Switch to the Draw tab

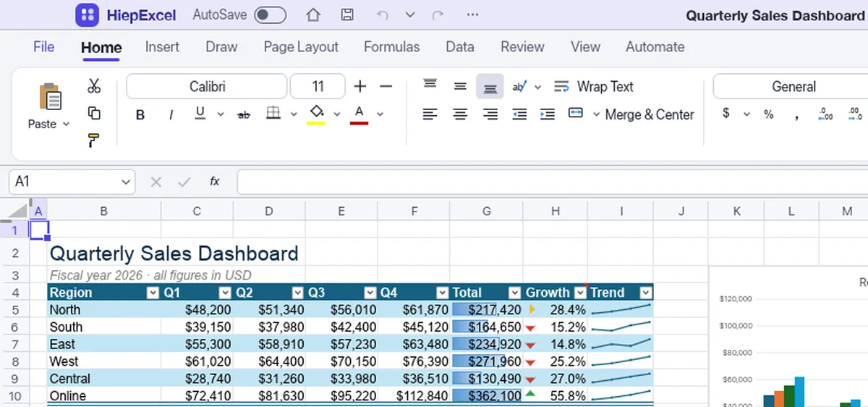221,46
